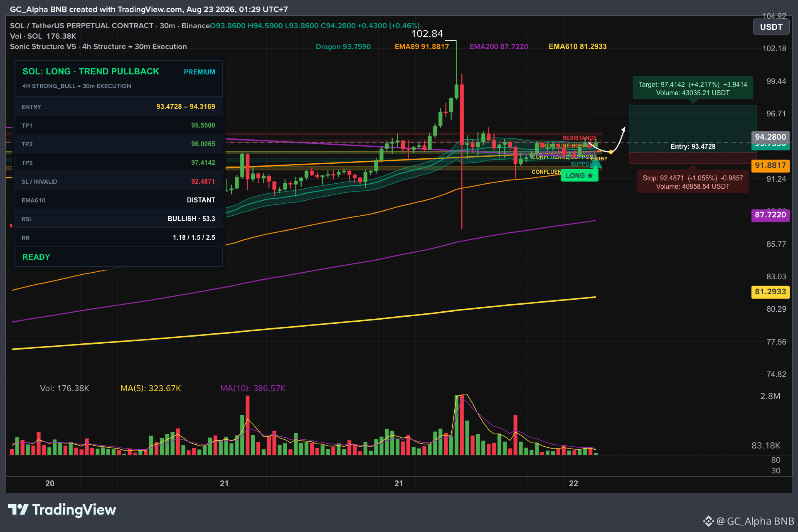The height and width of the screenshot is (532, 798).
Task: Click the 2.8M volume axis label
Action: (x=770, y=396)
